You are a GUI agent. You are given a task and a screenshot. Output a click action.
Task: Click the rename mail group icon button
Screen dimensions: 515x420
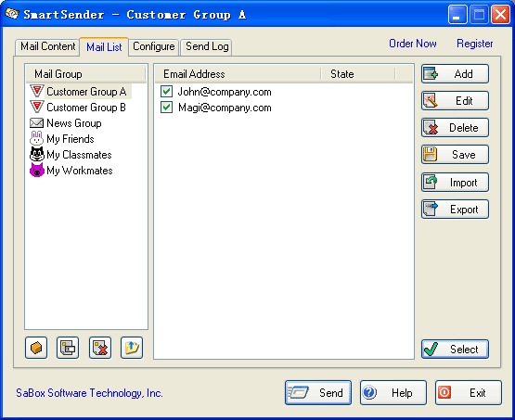click(68, 348)
